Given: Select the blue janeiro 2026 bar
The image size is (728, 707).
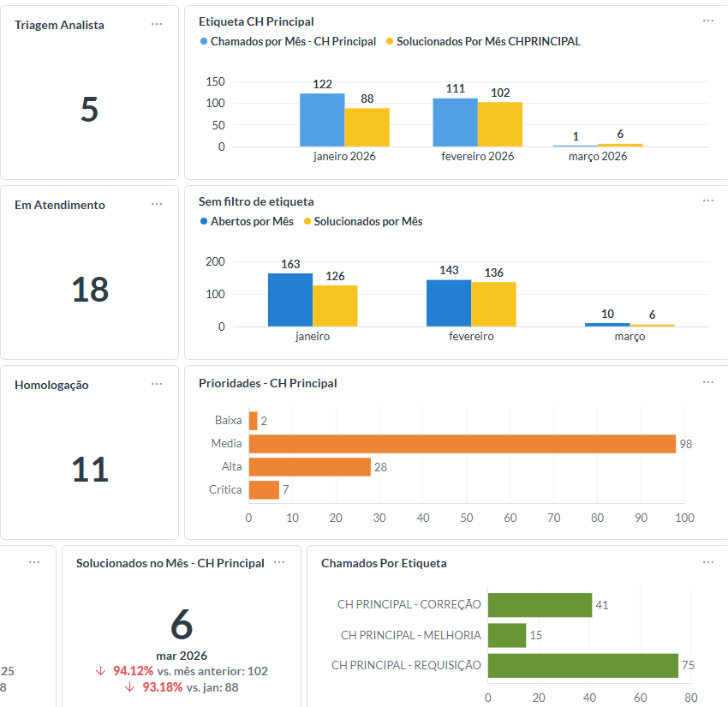Looking at the screenshot, I should point(322,120).
